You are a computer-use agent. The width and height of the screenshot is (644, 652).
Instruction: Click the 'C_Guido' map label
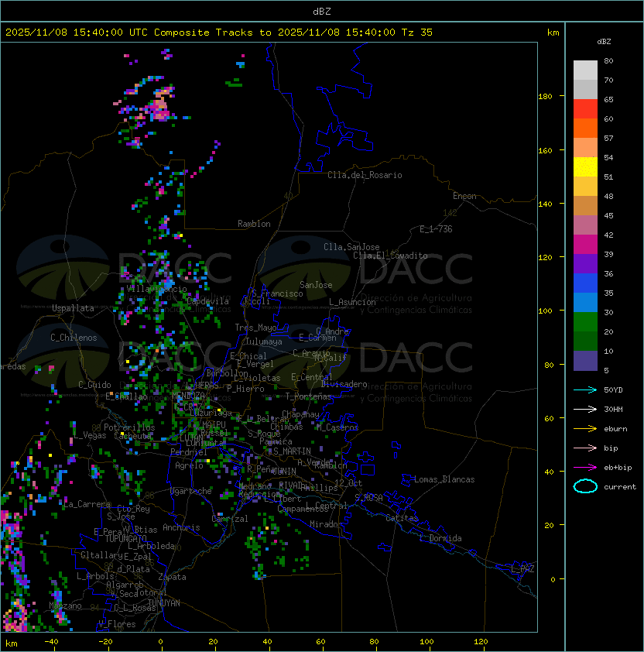pyautogui.click(x=94, y=385)
